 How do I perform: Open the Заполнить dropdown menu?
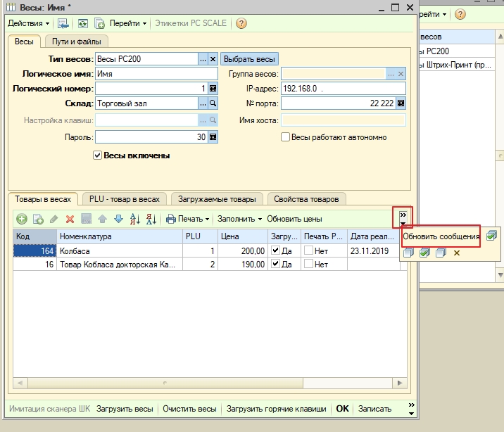point(239,219)
